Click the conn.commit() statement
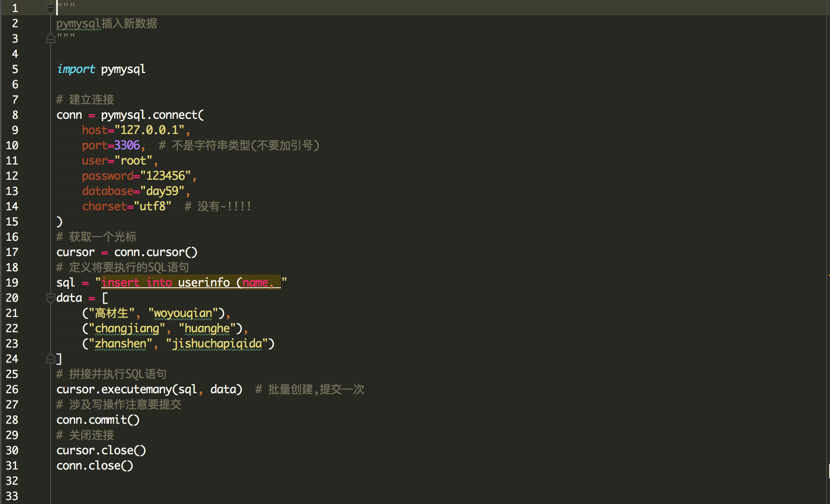Viewport: 830px width, 504px height. click(x=98, y=420)
